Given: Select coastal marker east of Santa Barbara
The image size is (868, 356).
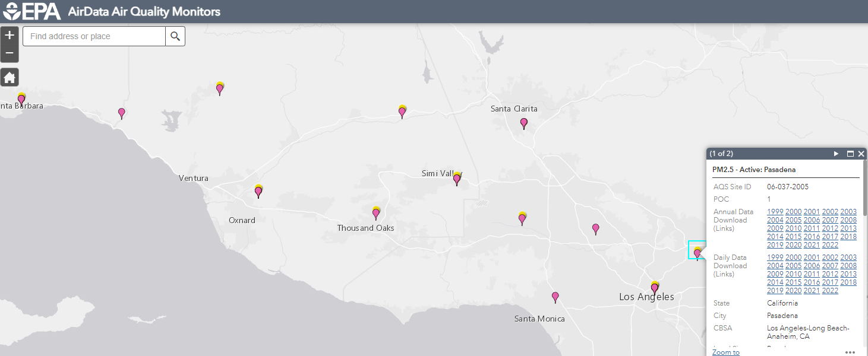Looking at the screenshot, I should [122, 113].
